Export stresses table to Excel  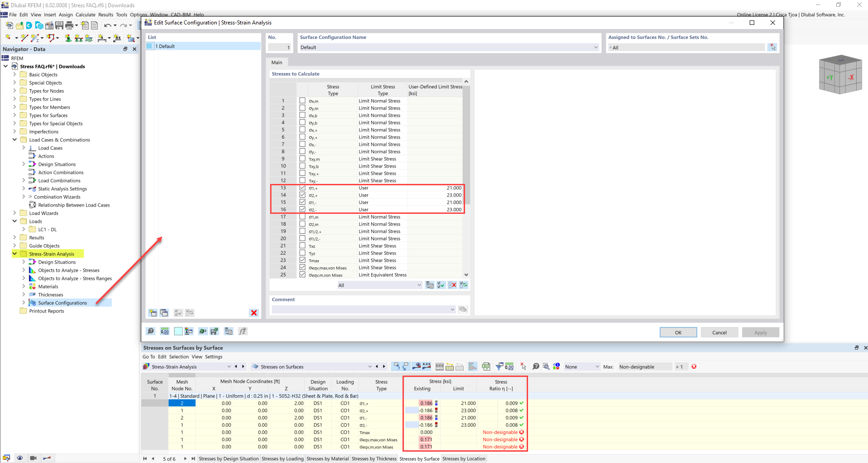(486, 366)
